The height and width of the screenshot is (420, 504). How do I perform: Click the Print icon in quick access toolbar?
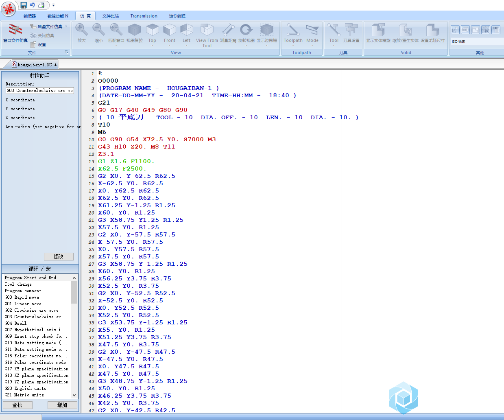tap(41, 5)
